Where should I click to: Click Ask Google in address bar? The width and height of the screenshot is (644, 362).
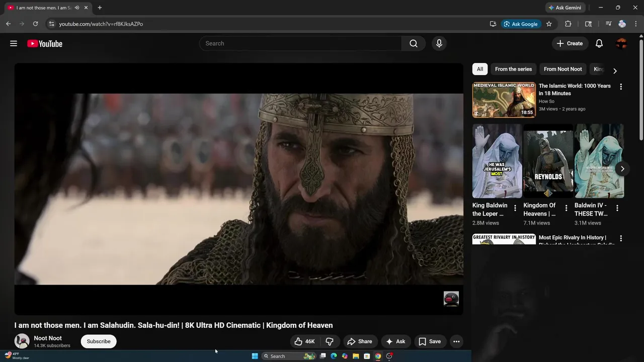521,24
